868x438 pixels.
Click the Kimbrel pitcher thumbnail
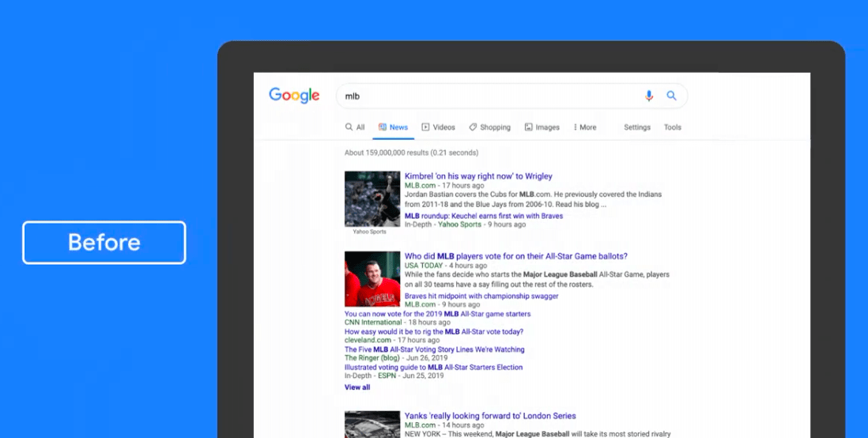tap(372, 198)
